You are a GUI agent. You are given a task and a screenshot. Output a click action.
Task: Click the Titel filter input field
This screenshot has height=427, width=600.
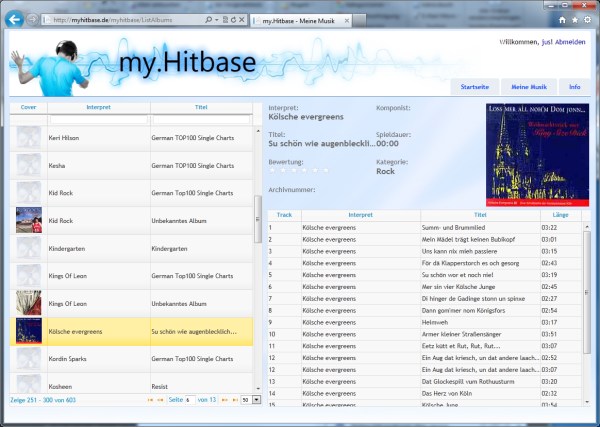[x=201, y=120]
